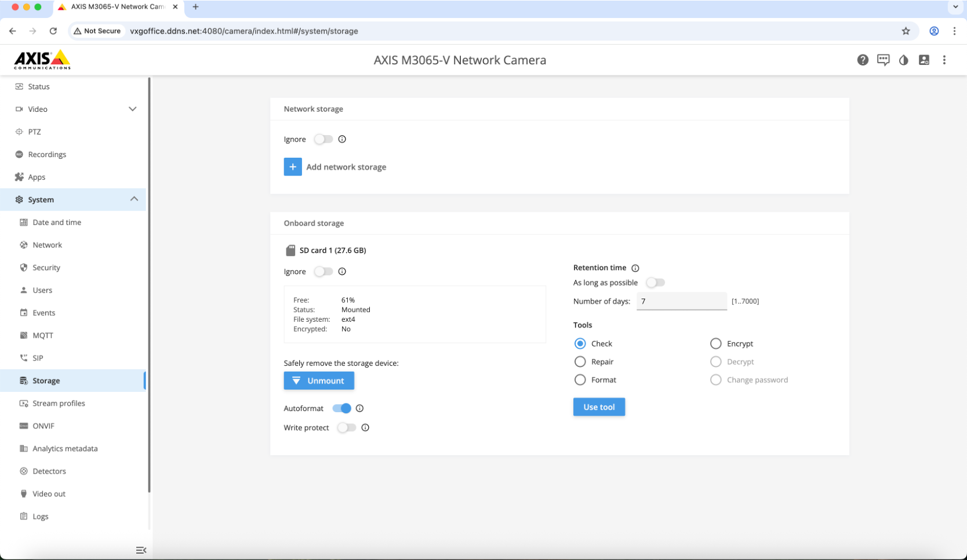Close the AXIS M3065-V browser tab
The width and height of the screenshot is (967, 560).
(x=175, y=7)
